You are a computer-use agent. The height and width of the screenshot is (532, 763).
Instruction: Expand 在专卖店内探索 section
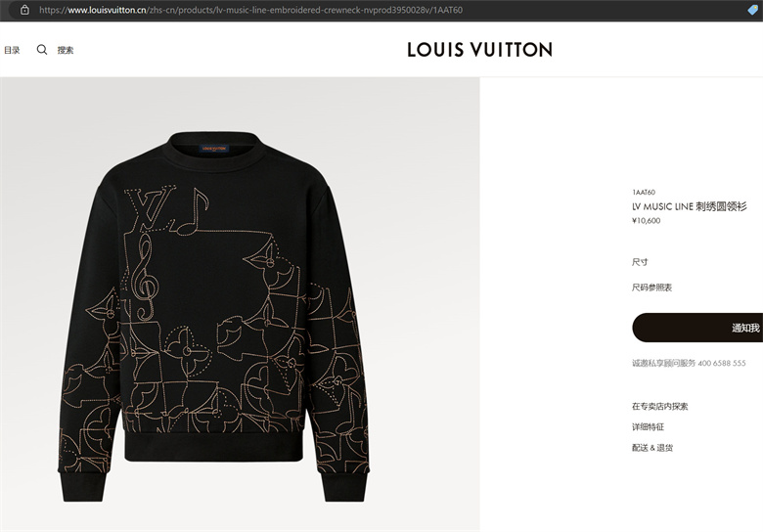(x=660, y=407)
